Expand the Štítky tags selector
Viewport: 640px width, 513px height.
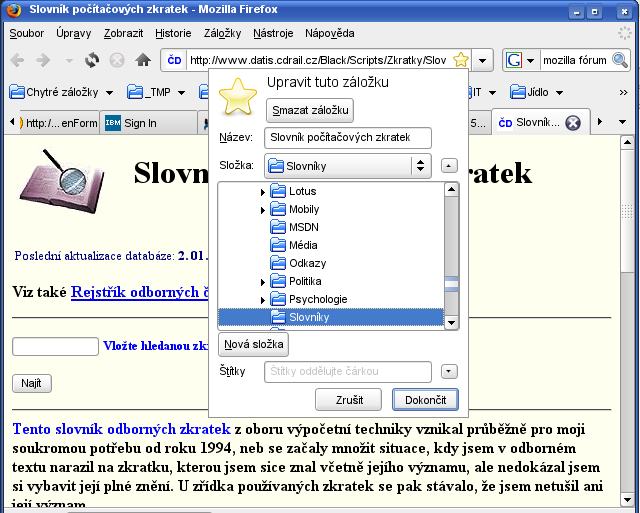click(449, 371)
